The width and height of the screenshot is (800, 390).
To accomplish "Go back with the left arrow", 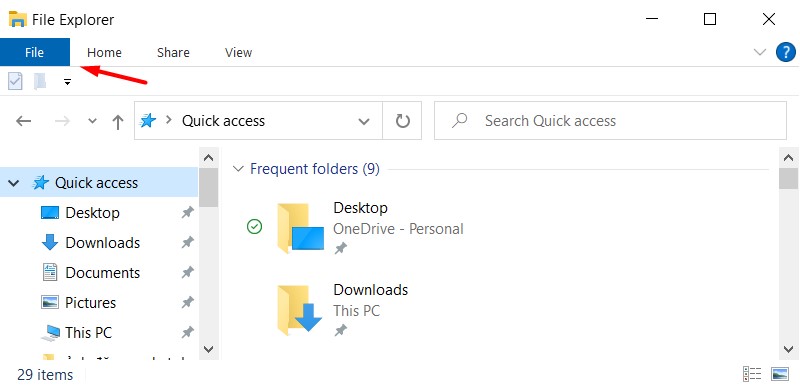I will coord(23,121).
